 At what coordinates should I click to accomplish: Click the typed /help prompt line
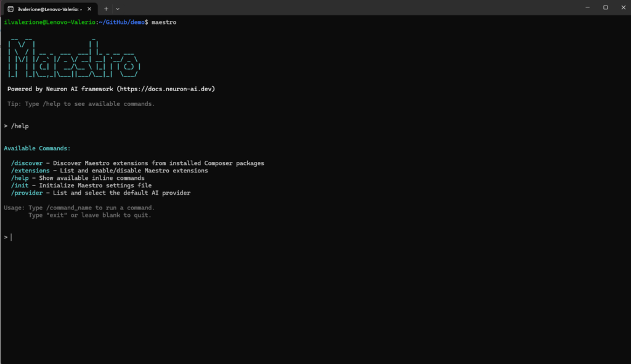tap(17, 126)
